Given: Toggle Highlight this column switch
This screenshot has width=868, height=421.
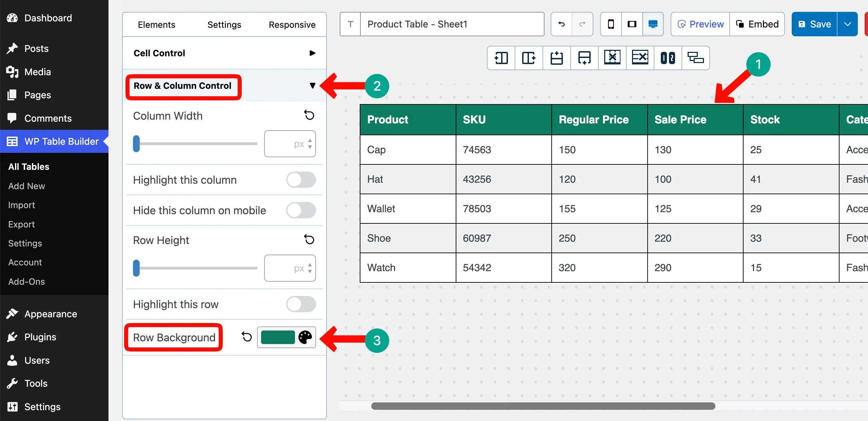Looking at the screenshot, I should pyautogui.click(x=301, y=180).
